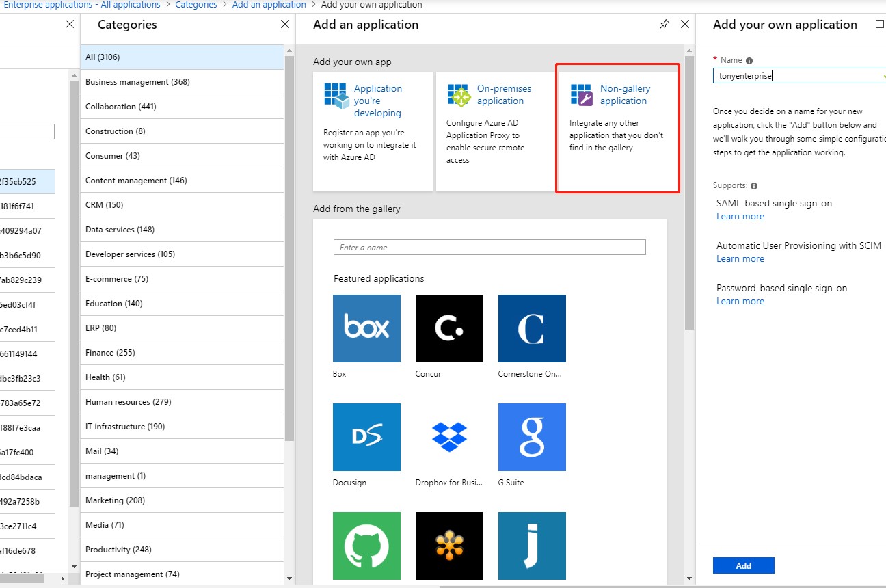Filter by Business management (368) category

point(182,82)
